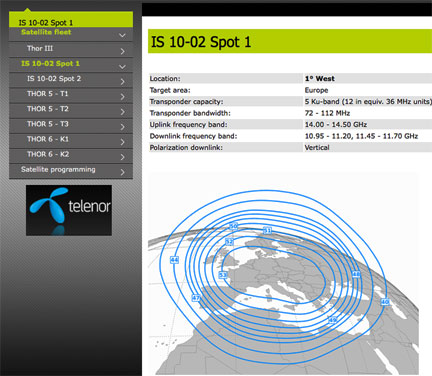The image size is (432, 376).
Task: Open the Thor III menu item
Action: point(40,48)
